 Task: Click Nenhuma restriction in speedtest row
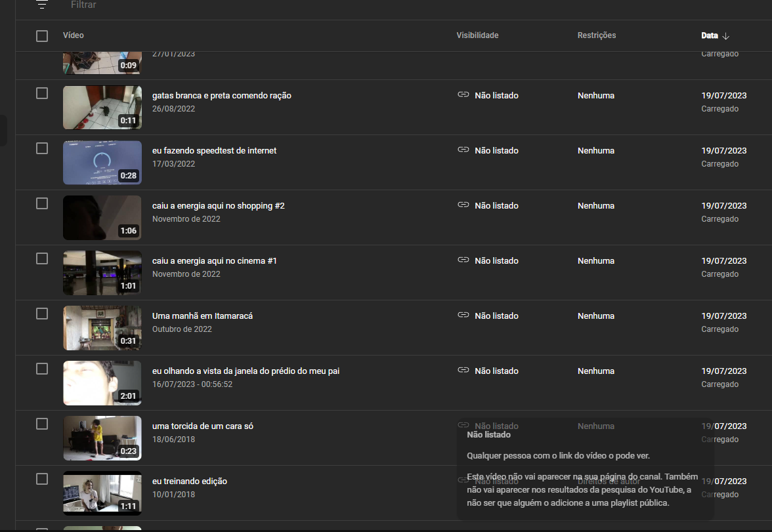(x=596, y=151)
